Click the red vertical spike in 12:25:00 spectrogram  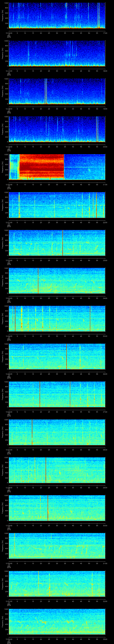pyautogui.click(x=66, y=357)
